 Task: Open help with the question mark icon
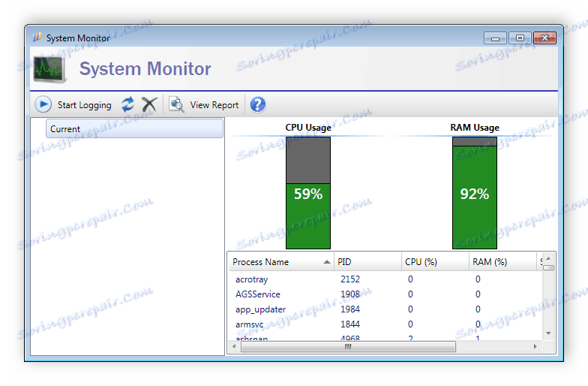(258, 105)
